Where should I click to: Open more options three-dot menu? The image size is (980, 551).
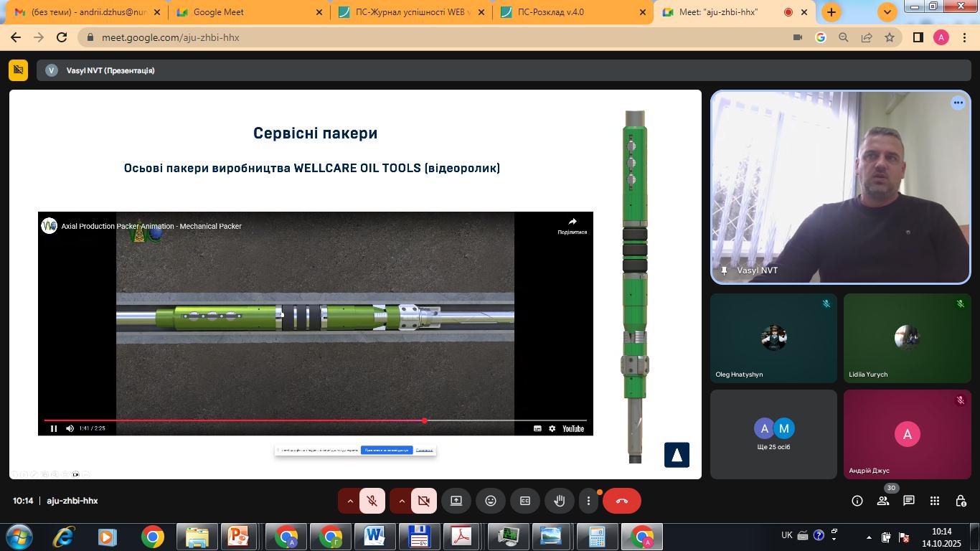click(x=588, y=501)
